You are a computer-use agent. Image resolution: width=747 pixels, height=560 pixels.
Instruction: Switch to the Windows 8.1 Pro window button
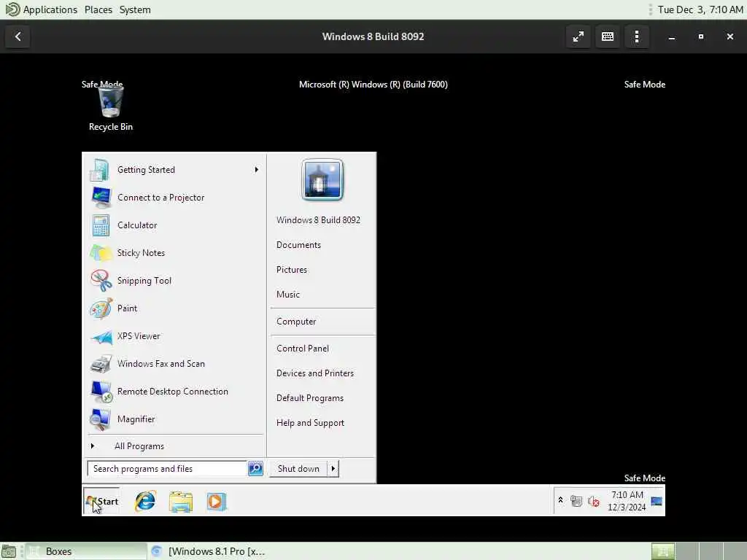pyautogui.click(x=208, y=551)
